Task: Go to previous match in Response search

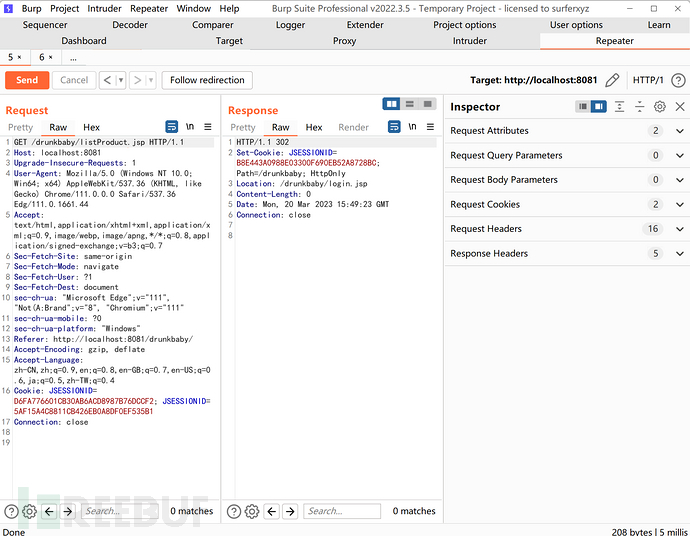Action: point(272,511)
